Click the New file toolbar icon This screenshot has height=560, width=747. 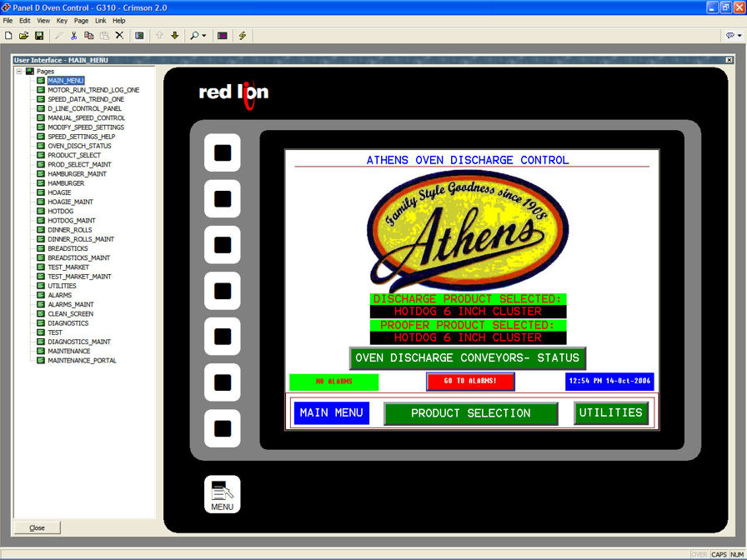(x=8, y=36)
